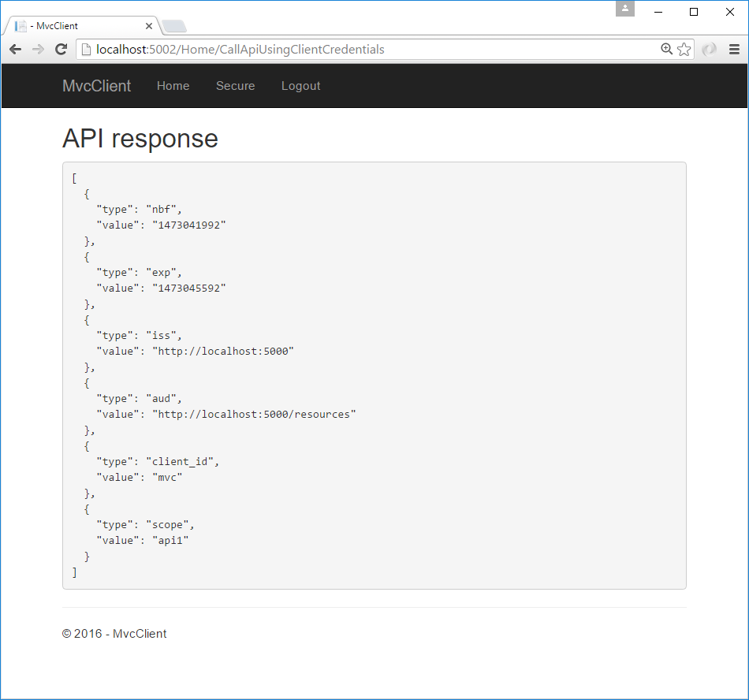
Task: Click the browser forward arrow
Action: click(38, 50)
